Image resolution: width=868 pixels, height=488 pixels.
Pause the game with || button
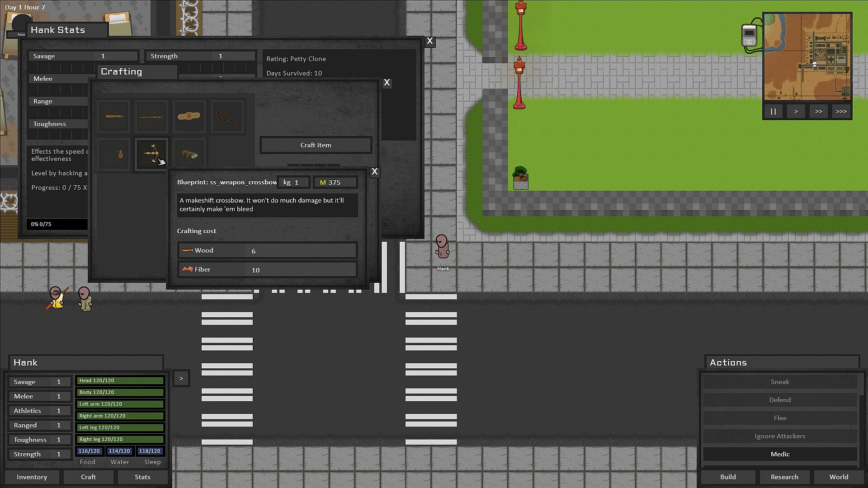(x=774, y=112)
